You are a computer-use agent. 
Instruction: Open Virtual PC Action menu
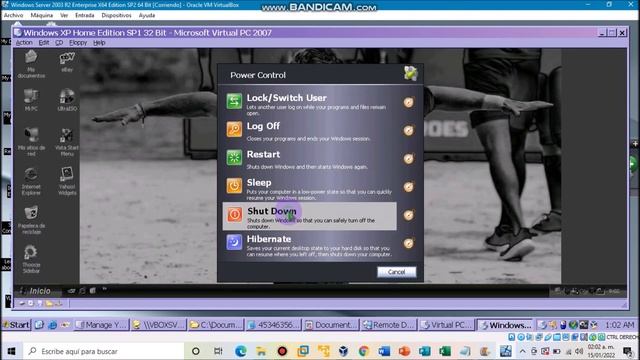(x=24, y=42)
